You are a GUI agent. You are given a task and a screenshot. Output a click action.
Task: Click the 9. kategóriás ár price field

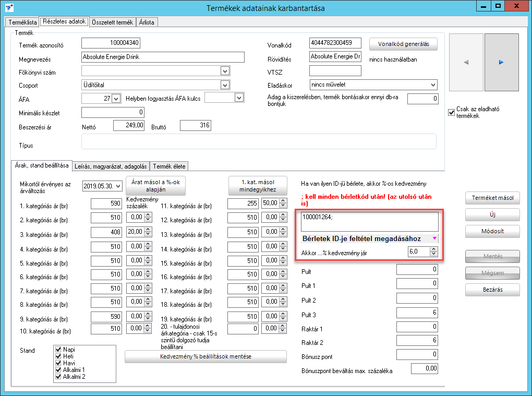[106, 317]
